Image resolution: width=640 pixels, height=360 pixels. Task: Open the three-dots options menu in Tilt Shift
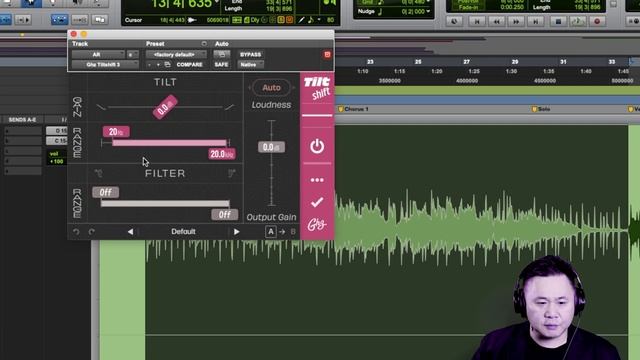317,180
